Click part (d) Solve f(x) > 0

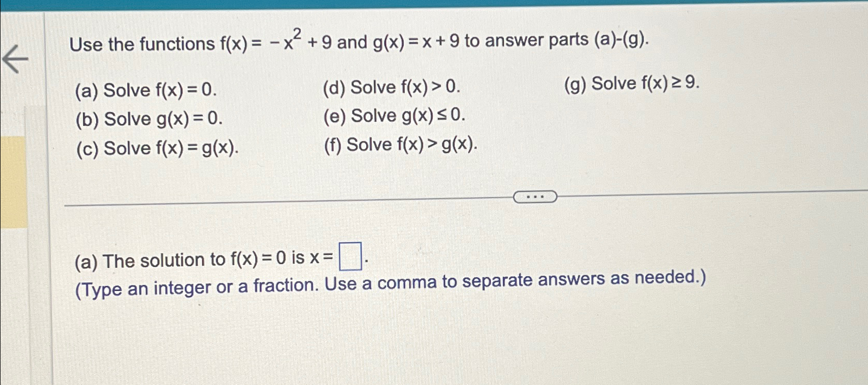(x=394, y=87)
